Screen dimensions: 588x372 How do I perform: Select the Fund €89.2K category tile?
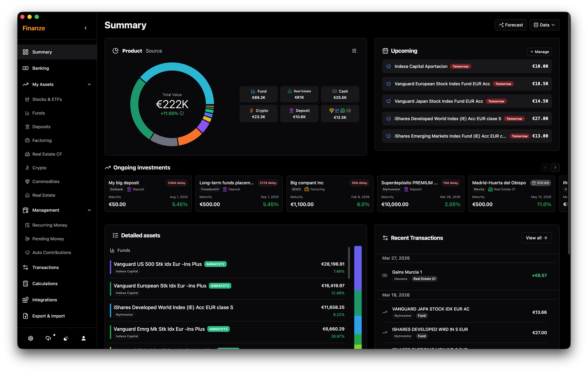[x=258, y=94]
